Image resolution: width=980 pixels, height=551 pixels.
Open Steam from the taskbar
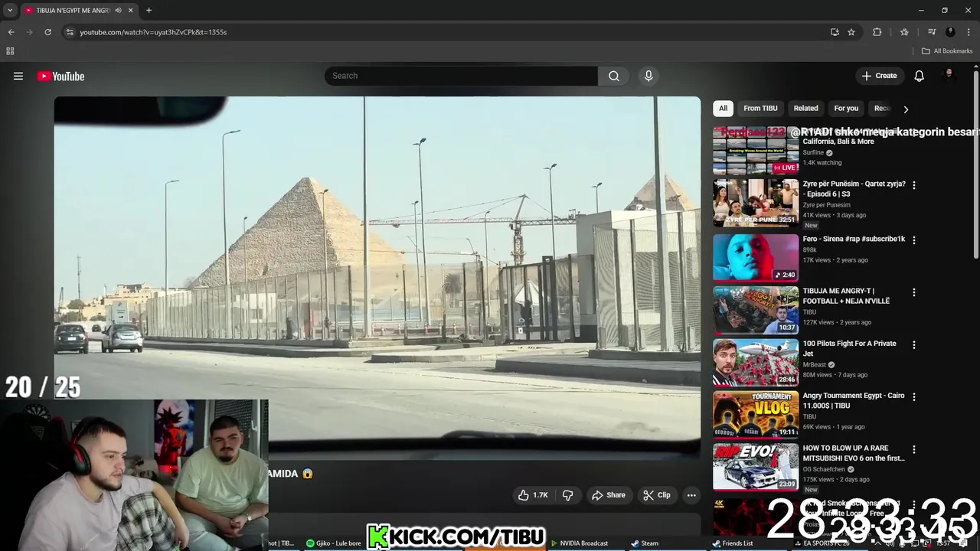[645, 543]
